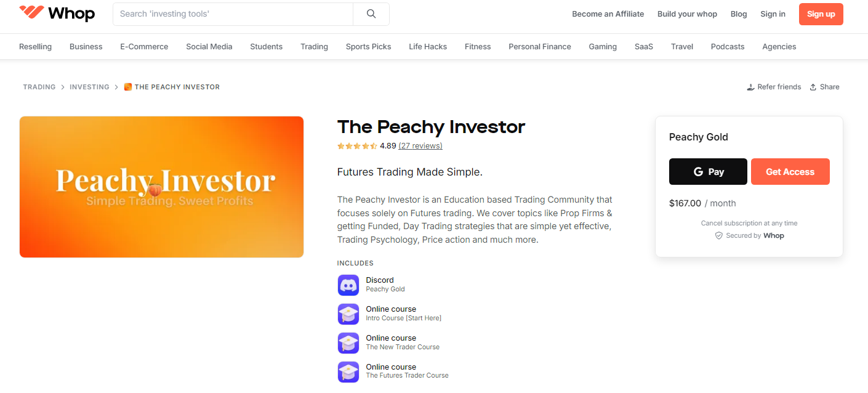
Task: Switch to the Personal Finance category
Action: (x=539, y=46)
